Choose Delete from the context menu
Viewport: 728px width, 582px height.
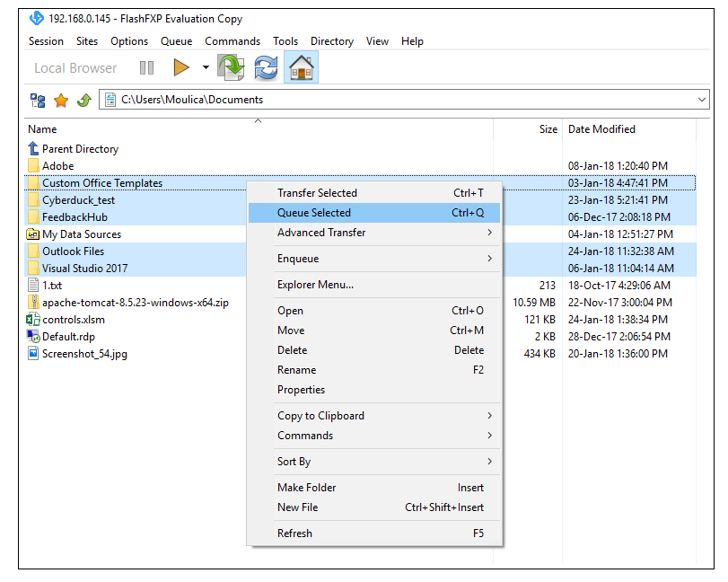374,349
